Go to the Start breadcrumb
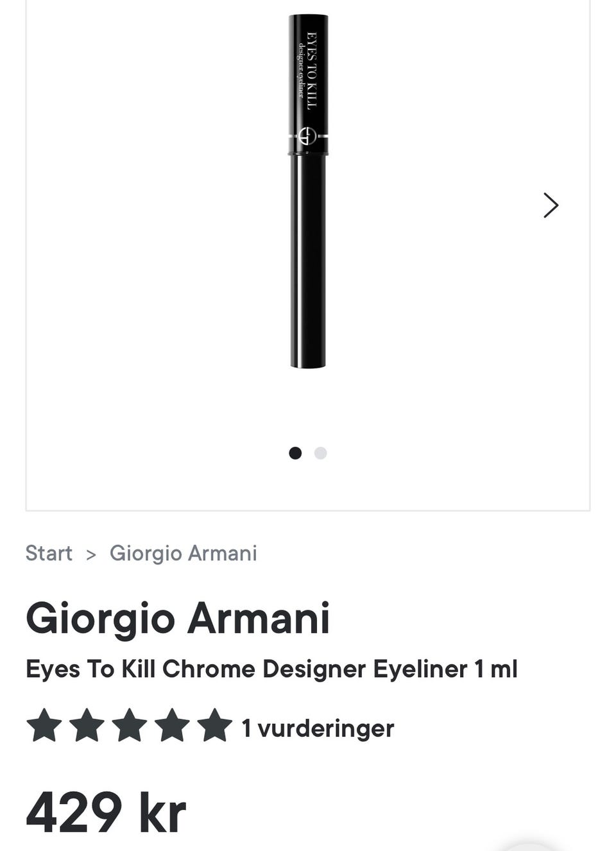The height and width of the screenshot is (851, 616). [49, 553]
